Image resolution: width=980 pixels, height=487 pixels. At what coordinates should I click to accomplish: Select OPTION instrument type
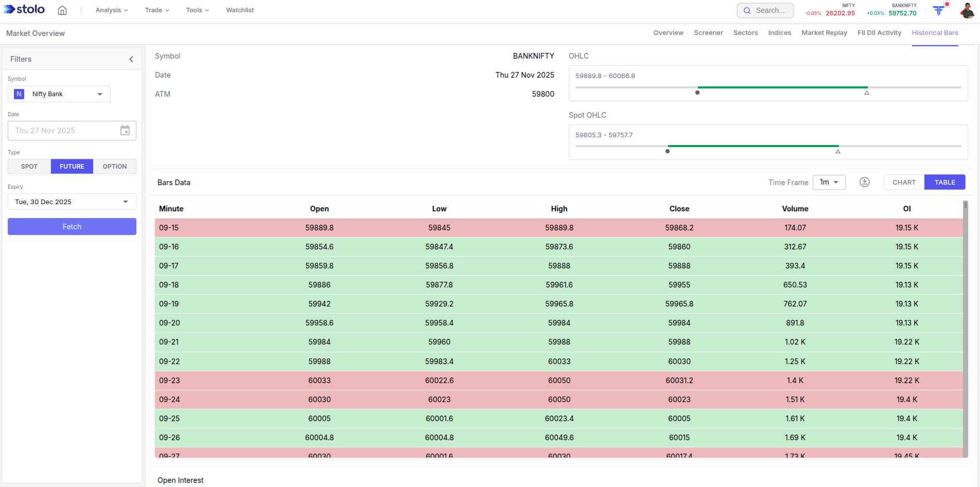click(114, 167)
